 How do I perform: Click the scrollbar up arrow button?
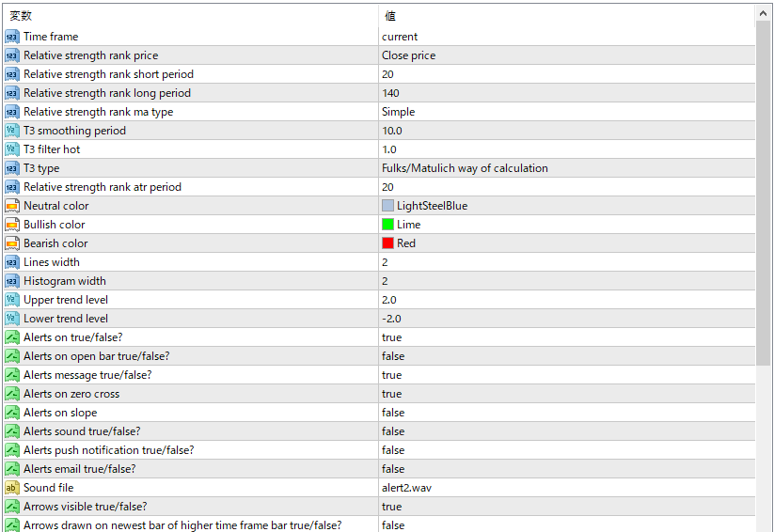(x=763, y=14)
